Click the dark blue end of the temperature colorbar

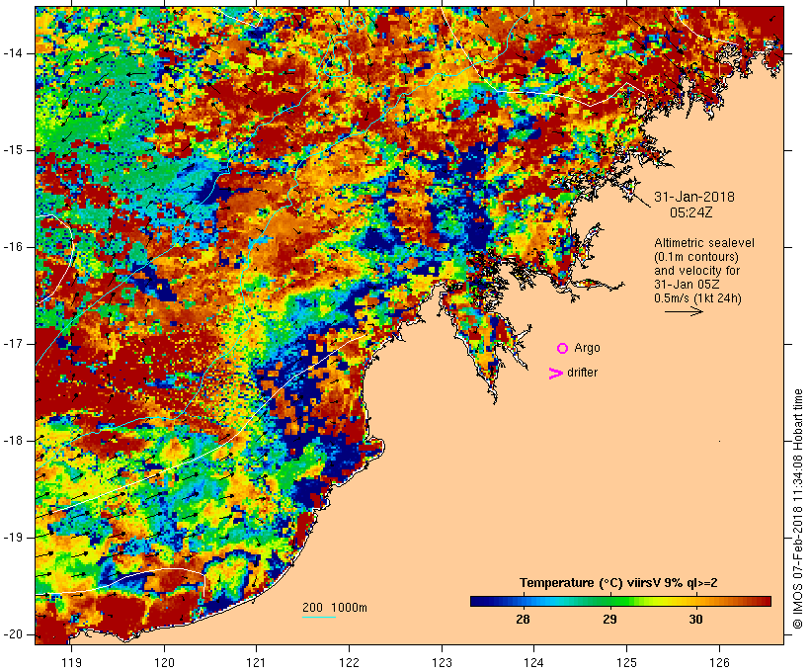pyautogui.click(x=475, y=601)
